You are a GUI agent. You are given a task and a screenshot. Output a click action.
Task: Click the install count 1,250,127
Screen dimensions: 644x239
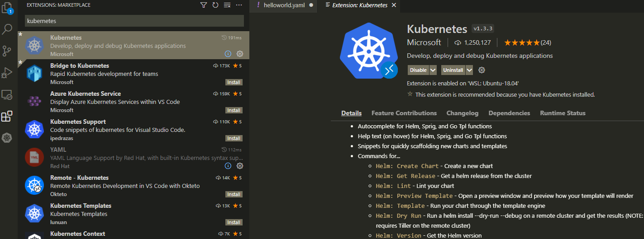tap(472, 42)
